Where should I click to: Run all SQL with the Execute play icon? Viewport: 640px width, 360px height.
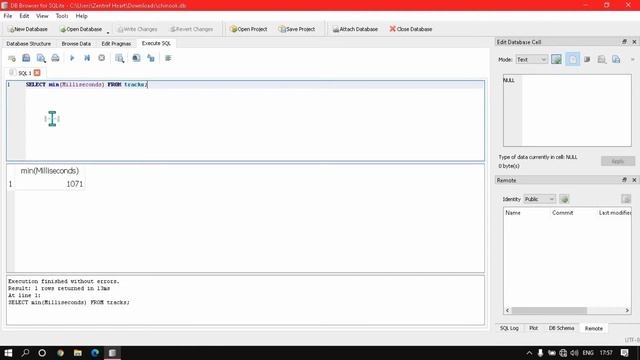click(72, 58)
